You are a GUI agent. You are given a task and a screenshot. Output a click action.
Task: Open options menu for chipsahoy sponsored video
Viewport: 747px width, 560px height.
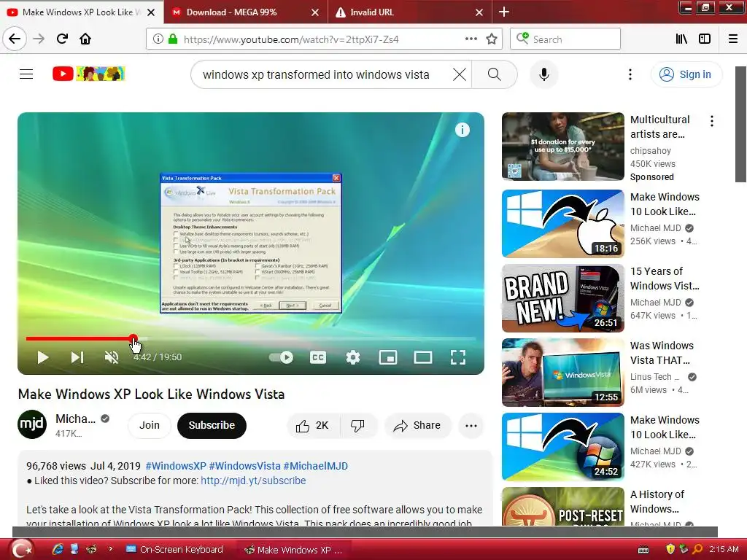712,121
